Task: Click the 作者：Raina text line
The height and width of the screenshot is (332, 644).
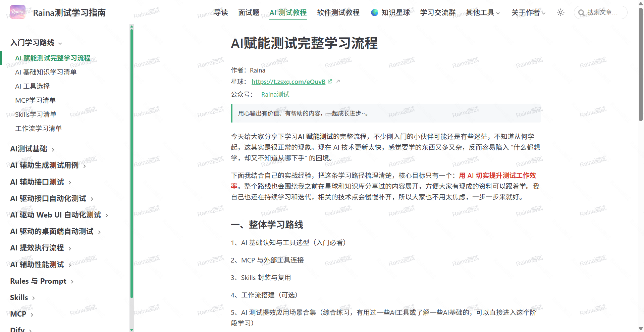Action: pos(248,70)
